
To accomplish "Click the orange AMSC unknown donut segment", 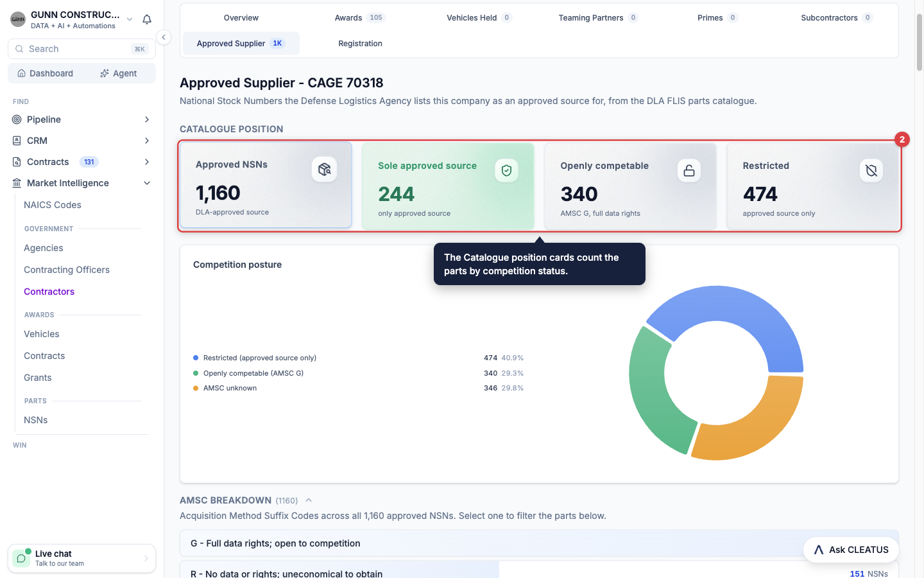I will pyautogui.click(x=751, y=421).
